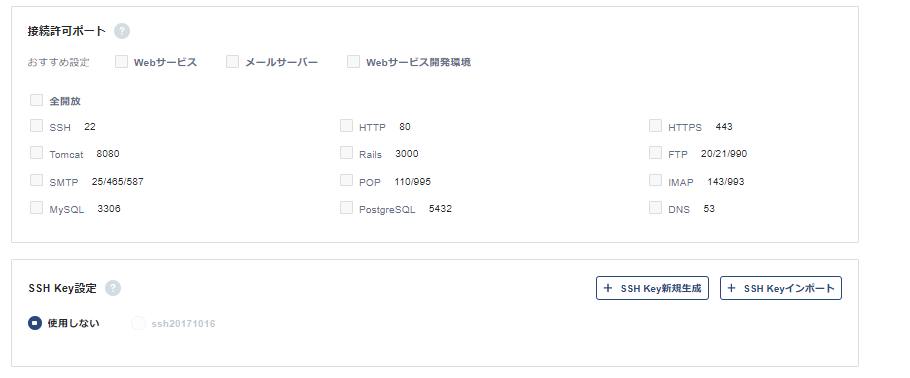Toggle the 全開放 checkbox
The height and width of the screenshot is (378, 910).
point(37,100)
